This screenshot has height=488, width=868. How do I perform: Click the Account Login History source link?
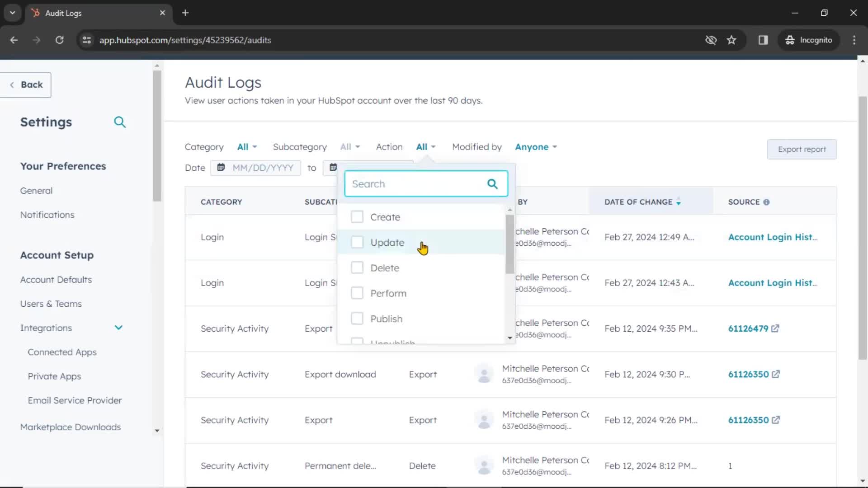[772, 237]
